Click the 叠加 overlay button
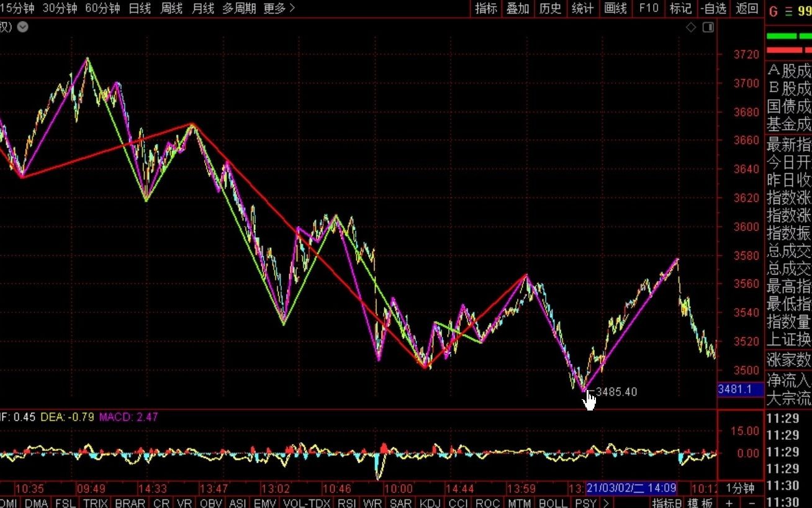 point(518,9)
